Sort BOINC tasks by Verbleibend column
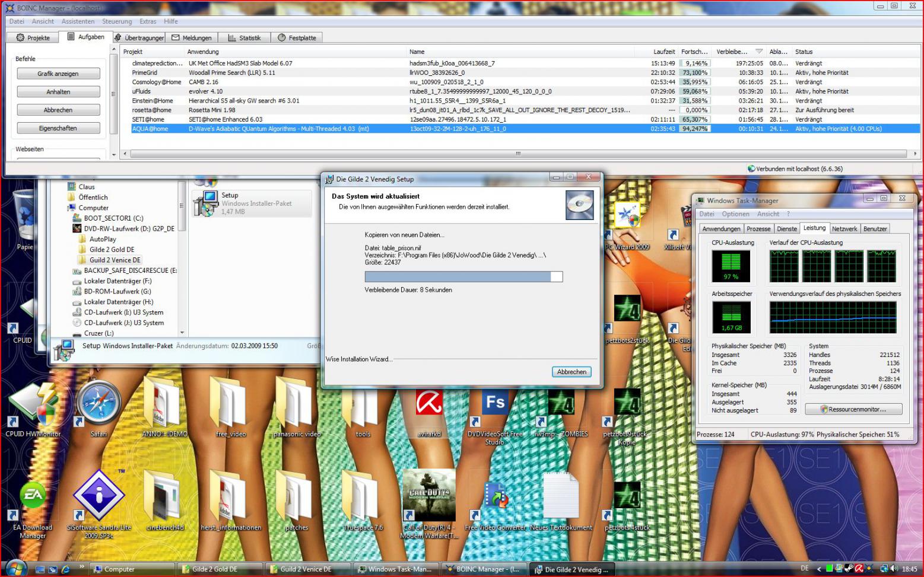Image resolution: width=924 pixels, height=577 pixels. point(738,52)
